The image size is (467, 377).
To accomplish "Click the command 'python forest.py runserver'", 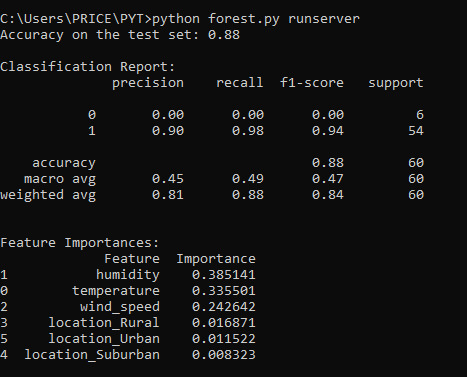I will (x=256, y=19).
